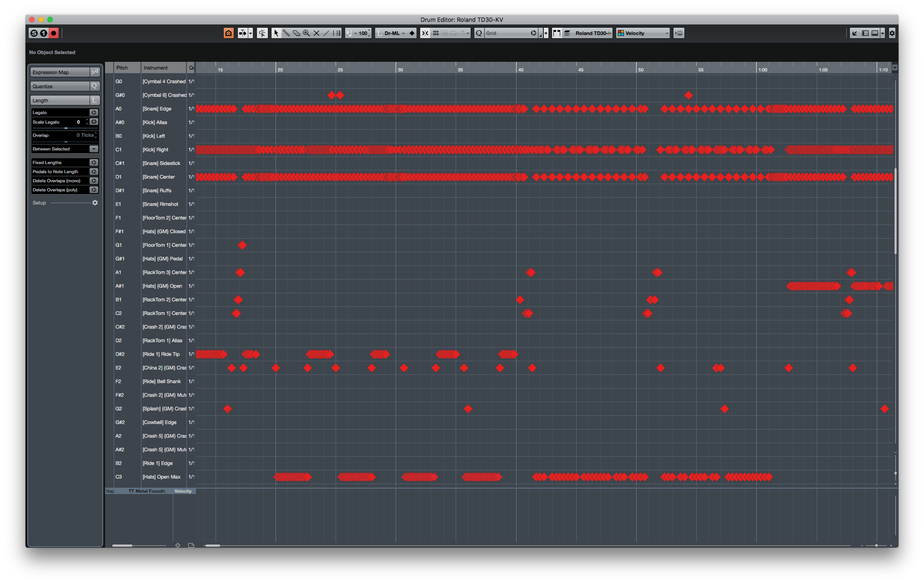
Task: Open the Velocity event colors dropdown
Action: (x=643, y=33)
